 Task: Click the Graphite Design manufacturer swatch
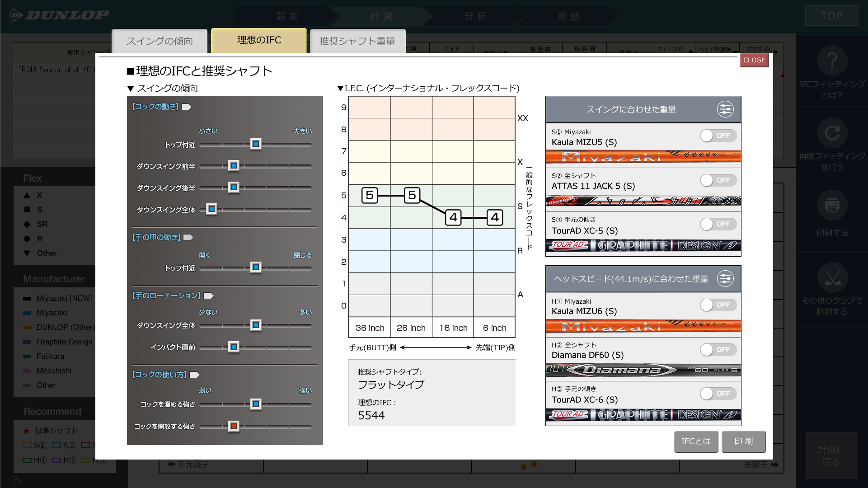[x=27, y=342]
